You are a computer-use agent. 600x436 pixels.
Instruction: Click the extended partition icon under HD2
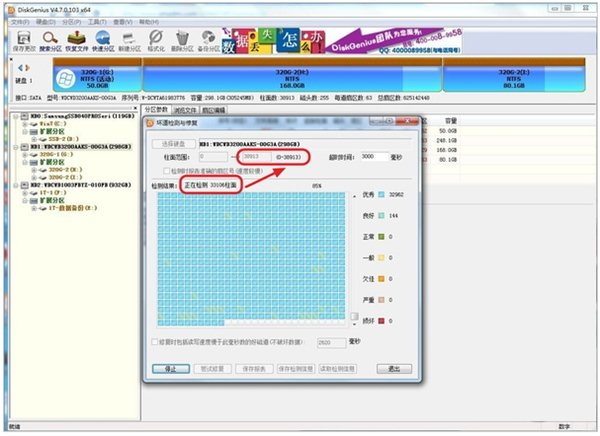[34, 201]
